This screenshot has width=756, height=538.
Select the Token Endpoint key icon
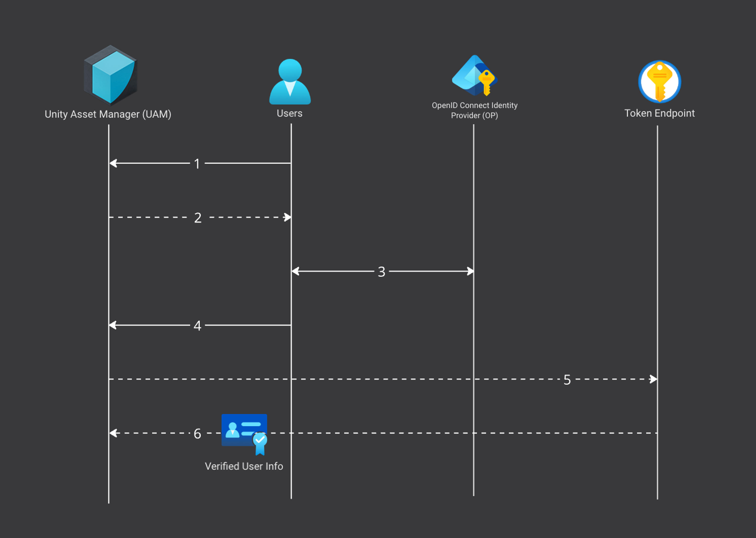pyautogui.click(x=659, y=82)
